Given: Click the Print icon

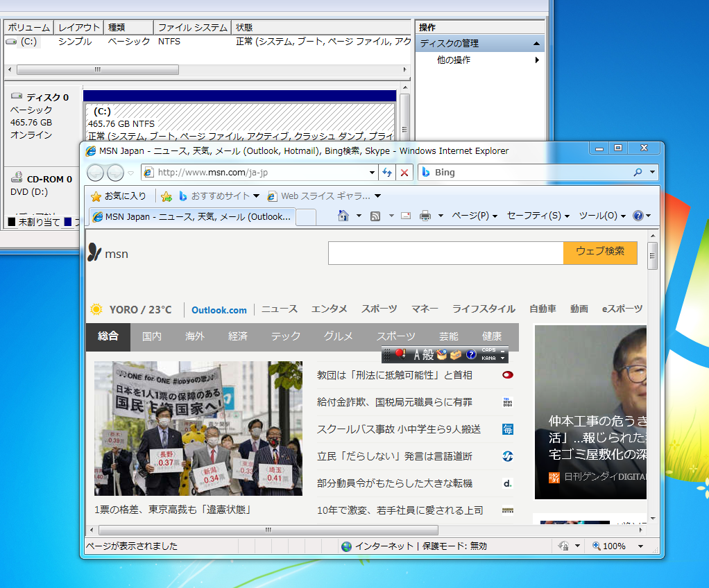Looking at the screenshot, I should click(x=425, y=216).
